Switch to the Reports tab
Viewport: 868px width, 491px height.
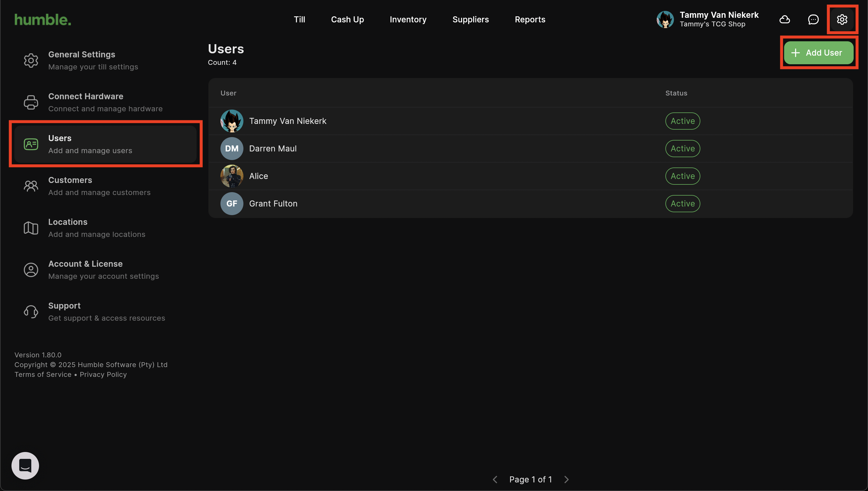530,20
